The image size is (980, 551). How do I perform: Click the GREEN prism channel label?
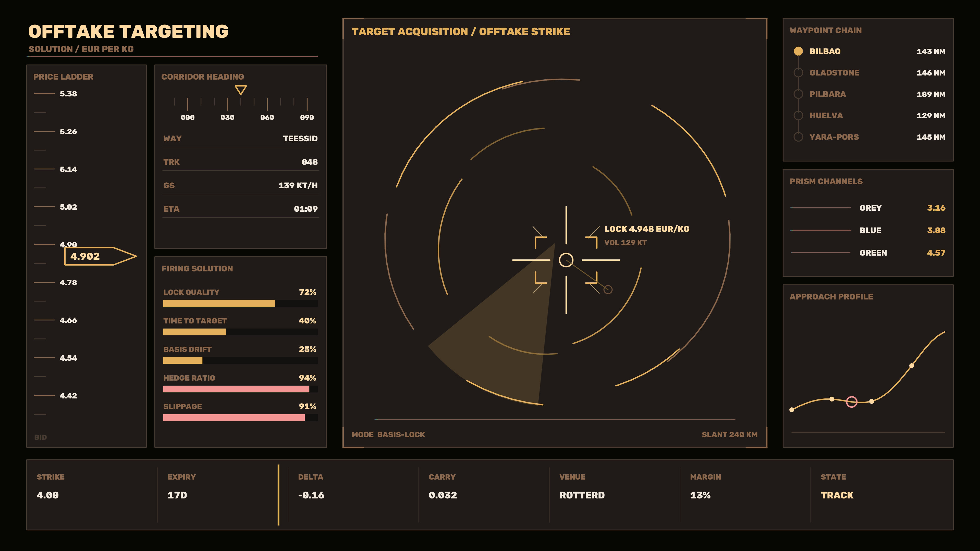[873, 253]
